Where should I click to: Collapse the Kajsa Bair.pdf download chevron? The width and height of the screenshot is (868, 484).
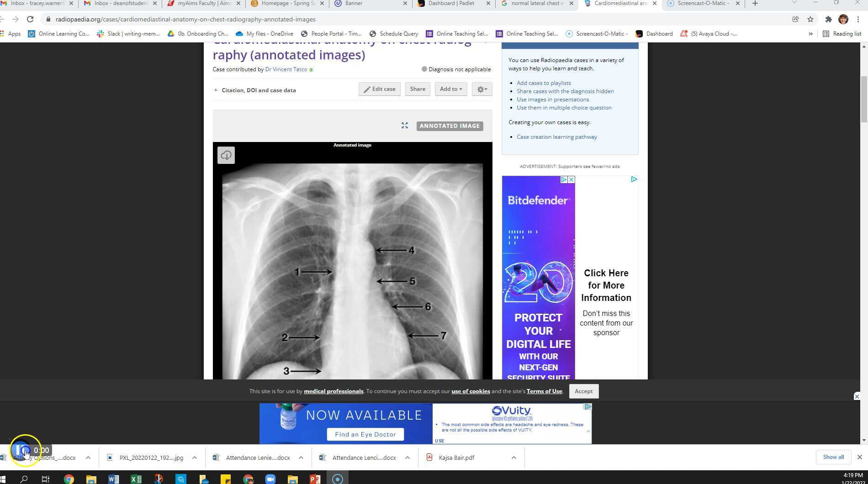pyautogui.click(x=513, y=457)
